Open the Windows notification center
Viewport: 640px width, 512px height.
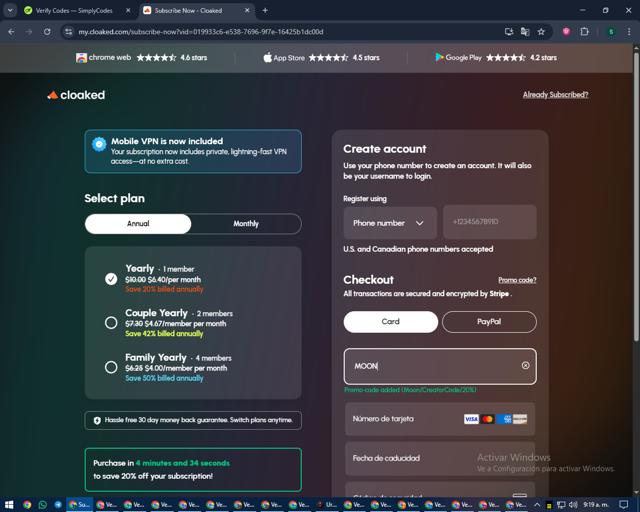pos(624,505)
